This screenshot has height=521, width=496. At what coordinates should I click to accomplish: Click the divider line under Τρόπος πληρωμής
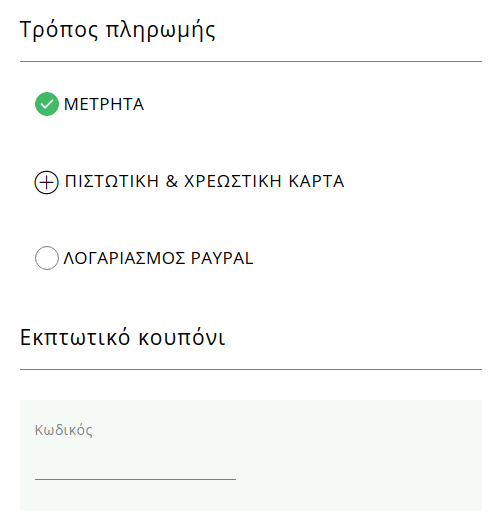(251, 61)
